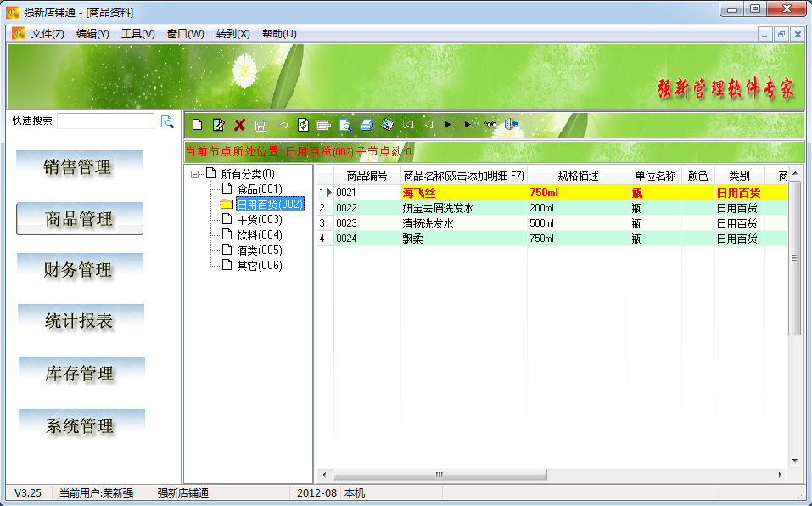
Task: Click the exit door icon in toolbar
Action: [511, 124]
